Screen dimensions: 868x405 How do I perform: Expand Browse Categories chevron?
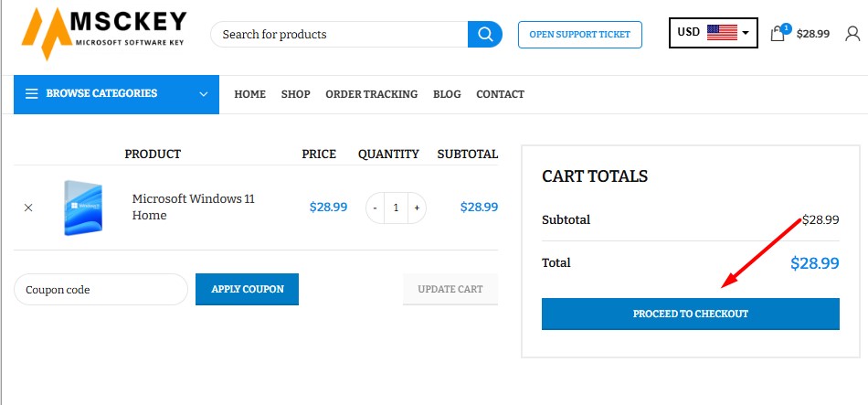(x=203, y=93)
